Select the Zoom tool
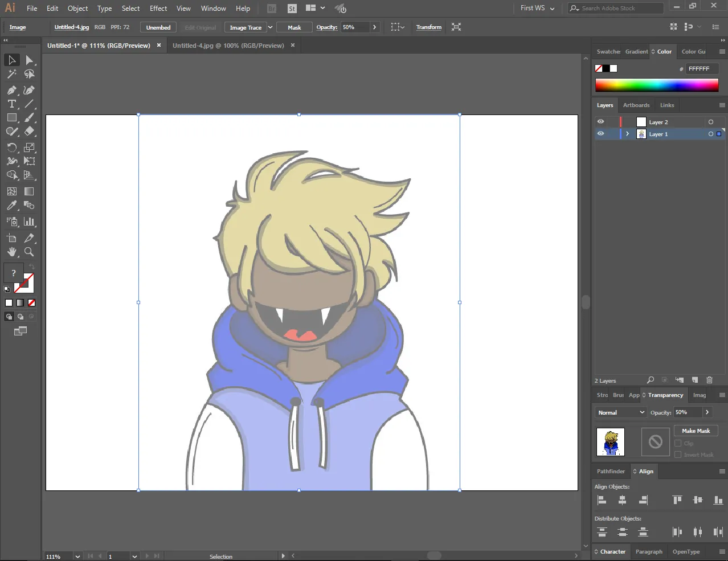Screen dimensions: 728x561 click(x=30, y=252)
